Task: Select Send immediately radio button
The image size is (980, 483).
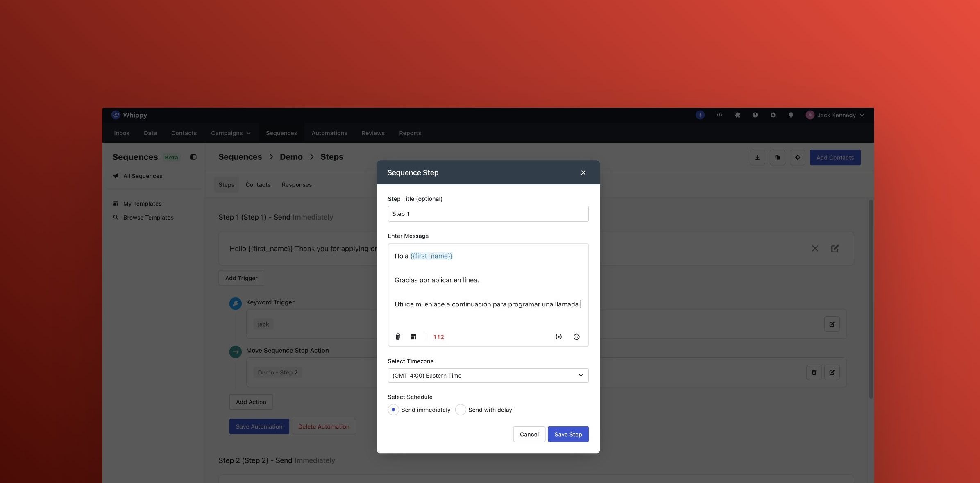Action: [x=393, y=410]
